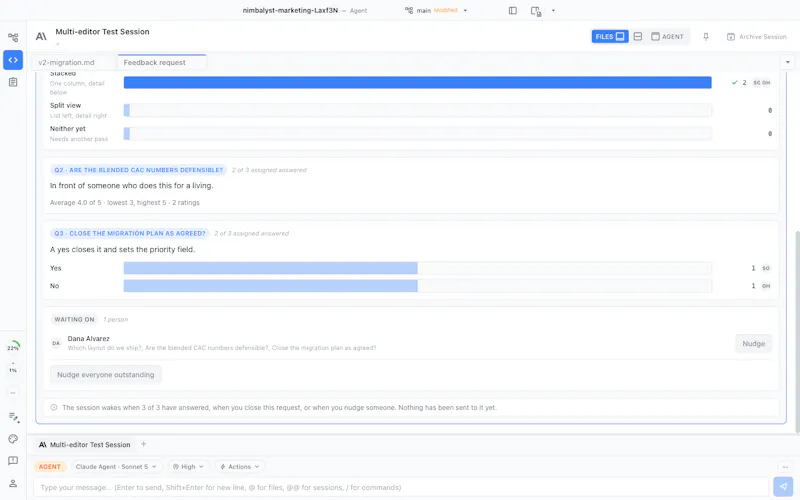Click the DA avatar for Dana Alvarez
This screenshot has width=800, height=500.
tap(56, 343)
